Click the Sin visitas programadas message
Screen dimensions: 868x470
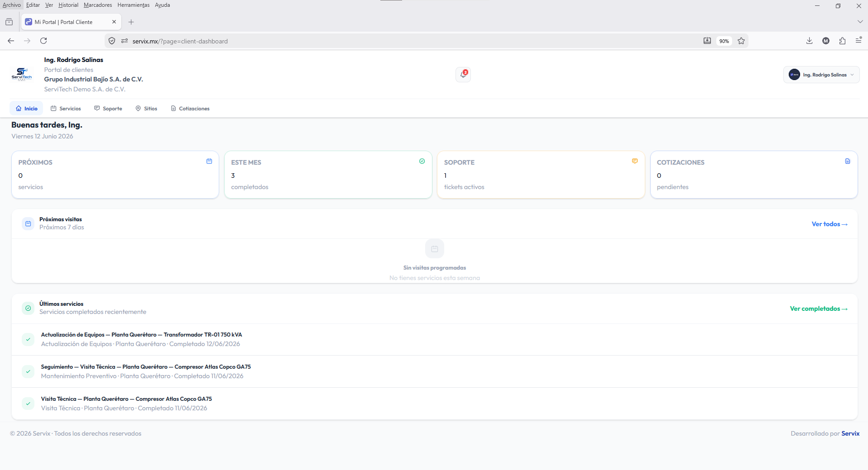click(x=435, y=268)
